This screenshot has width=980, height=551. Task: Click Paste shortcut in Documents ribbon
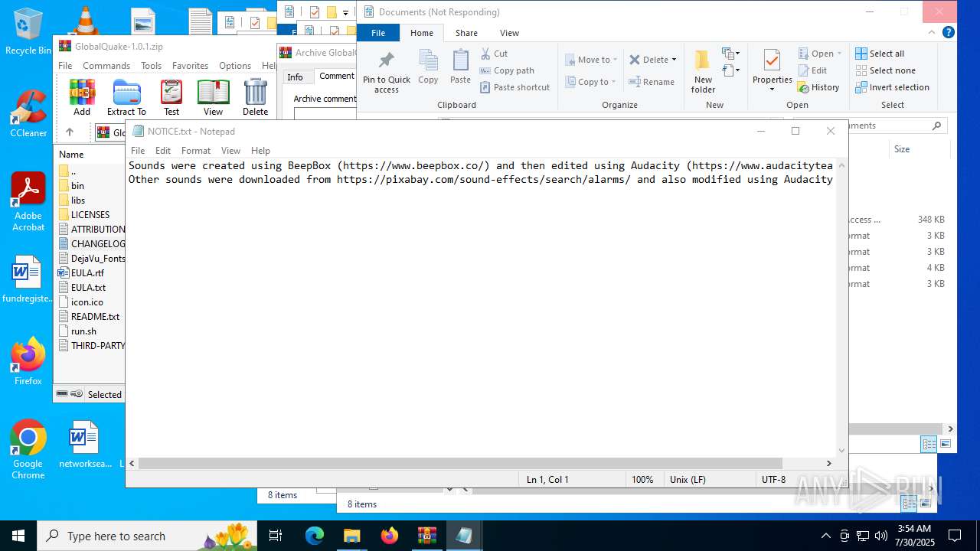(x=514, y=87)
